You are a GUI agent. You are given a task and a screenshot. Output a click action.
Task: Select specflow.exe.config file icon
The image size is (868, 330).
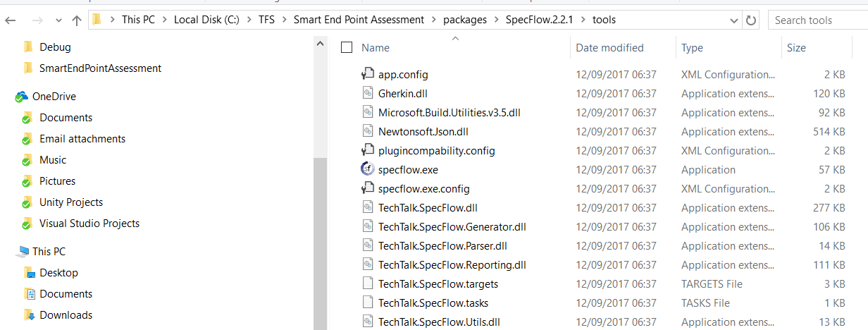(x=367, y=188)
